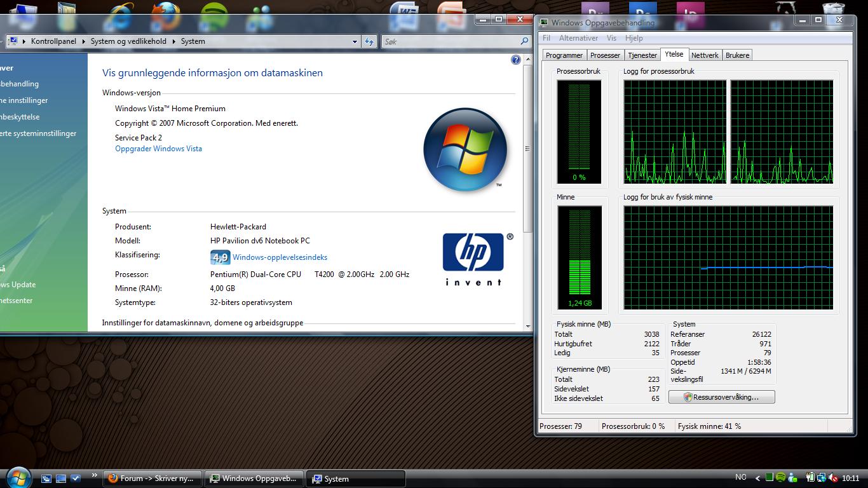Click Spotify tray icon

(781, 478)
